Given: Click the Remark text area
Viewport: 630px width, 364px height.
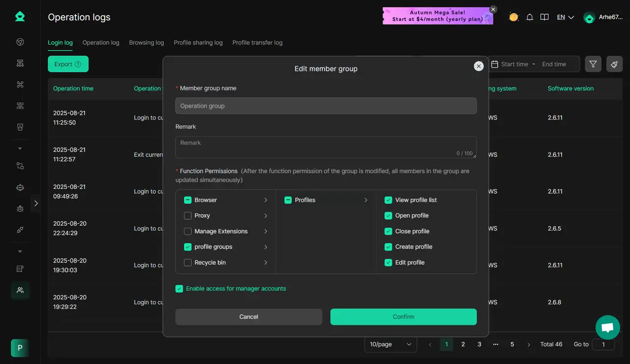Looking at the screenshot, I should tap(325, 147).
